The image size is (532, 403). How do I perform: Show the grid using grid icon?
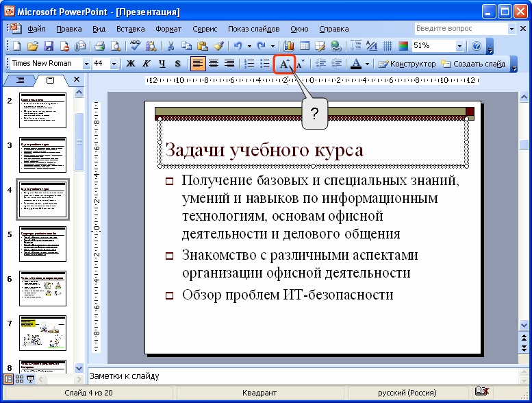tap(387, 45)
